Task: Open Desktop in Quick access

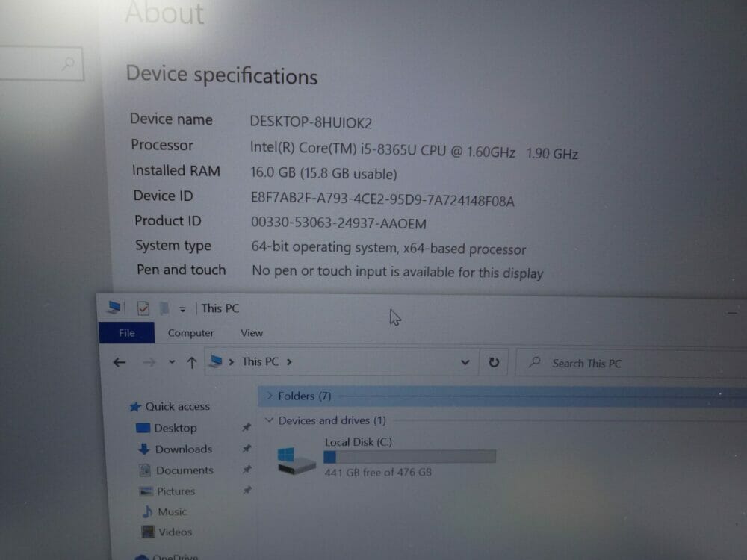Action: tap(176, 428)
